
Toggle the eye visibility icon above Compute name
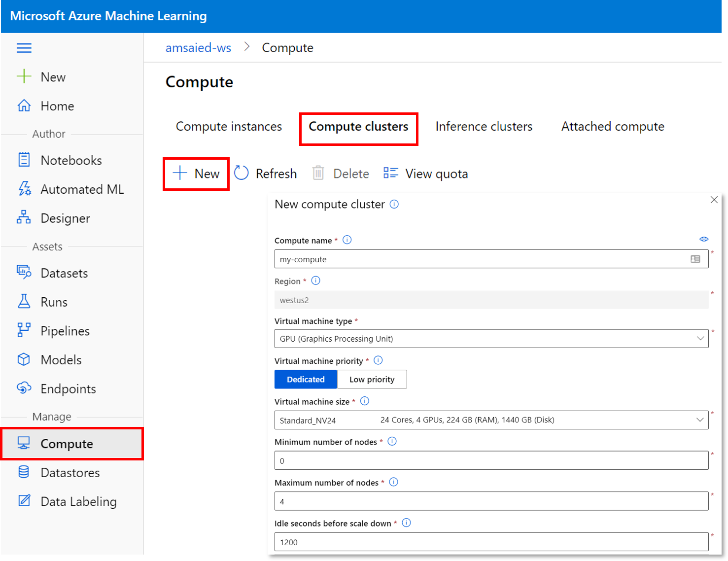704,239
